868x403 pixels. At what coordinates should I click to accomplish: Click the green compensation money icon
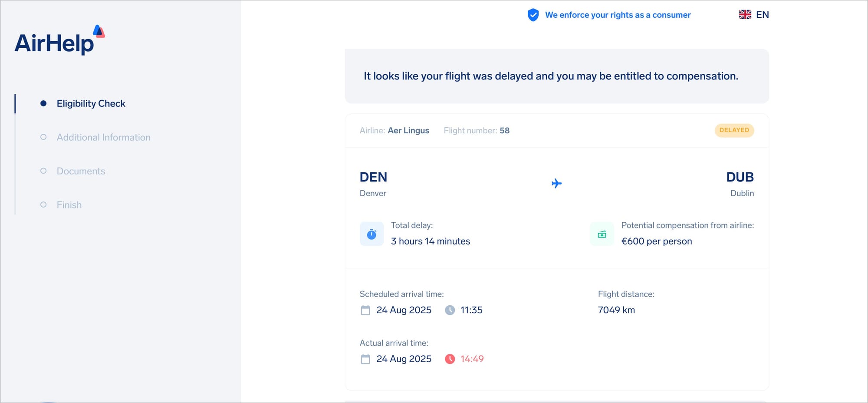(602, 234)
